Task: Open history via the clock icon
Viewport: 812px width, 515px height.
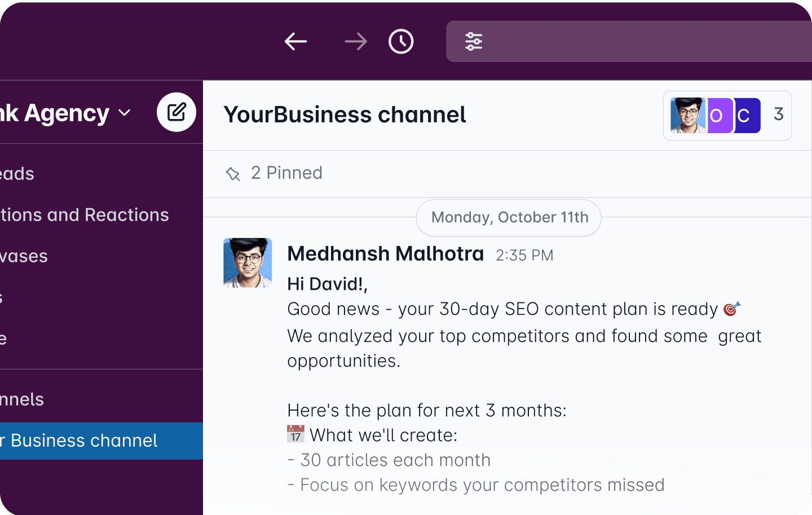Action: pyautogui.click(x=400, y=41)
